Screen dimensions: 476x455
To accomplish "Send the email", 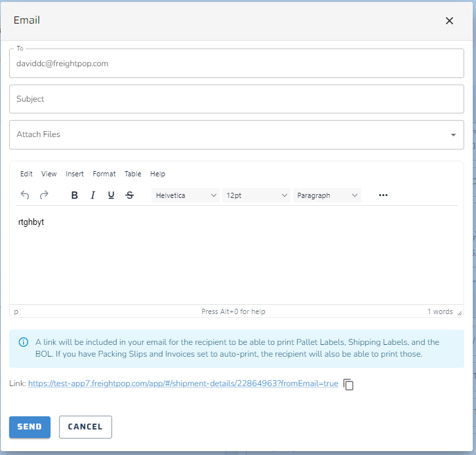I will [30, 427].
